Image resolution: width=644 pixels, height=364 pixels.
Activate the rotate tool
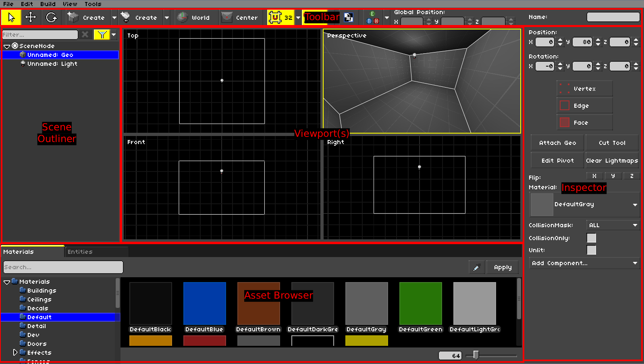point(51,17)
